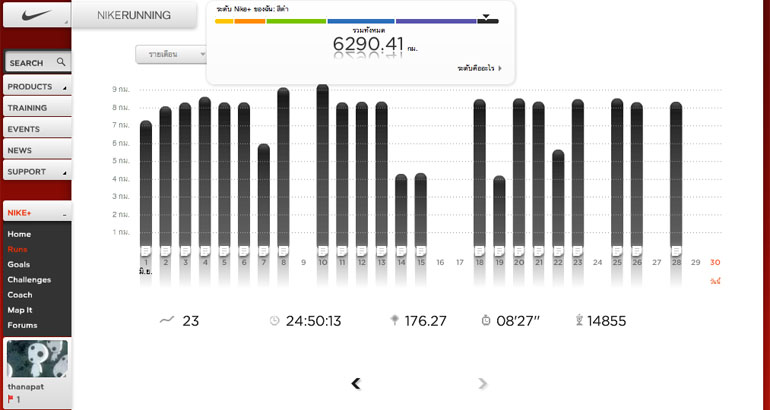This screenshot has width=770, height=410.
Task: Click the Nike+ color level progress bar
Action: click(356, 20)
